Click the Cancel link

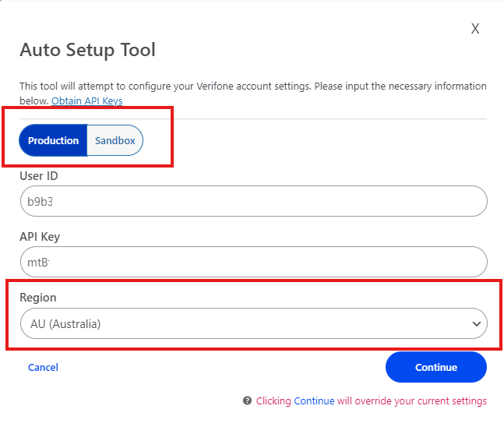click(43, 367)
